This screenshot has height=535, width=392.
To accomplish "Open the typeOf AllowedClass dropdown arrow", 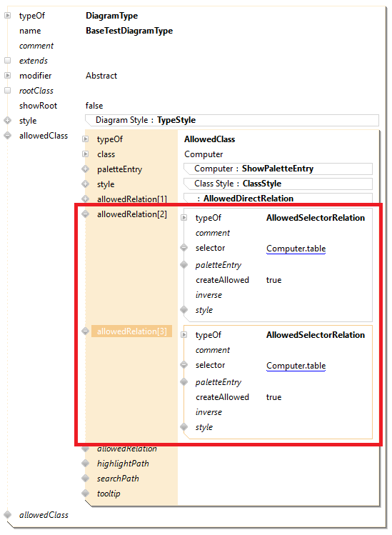I will coord(85,139).
